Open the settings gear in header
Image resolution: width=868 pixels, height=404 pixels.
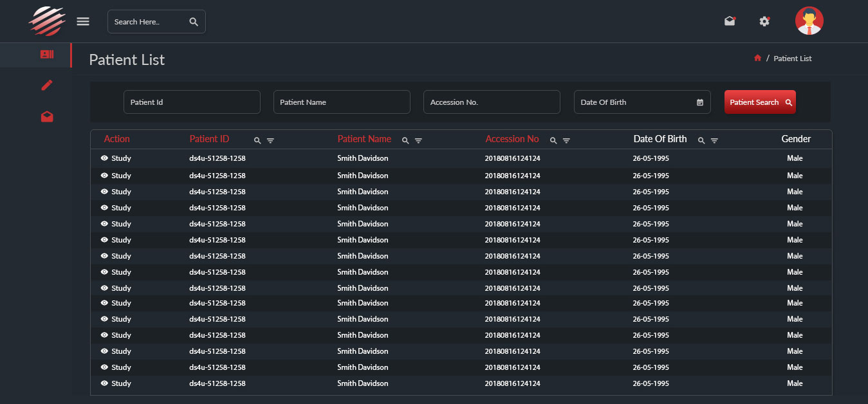764,21
